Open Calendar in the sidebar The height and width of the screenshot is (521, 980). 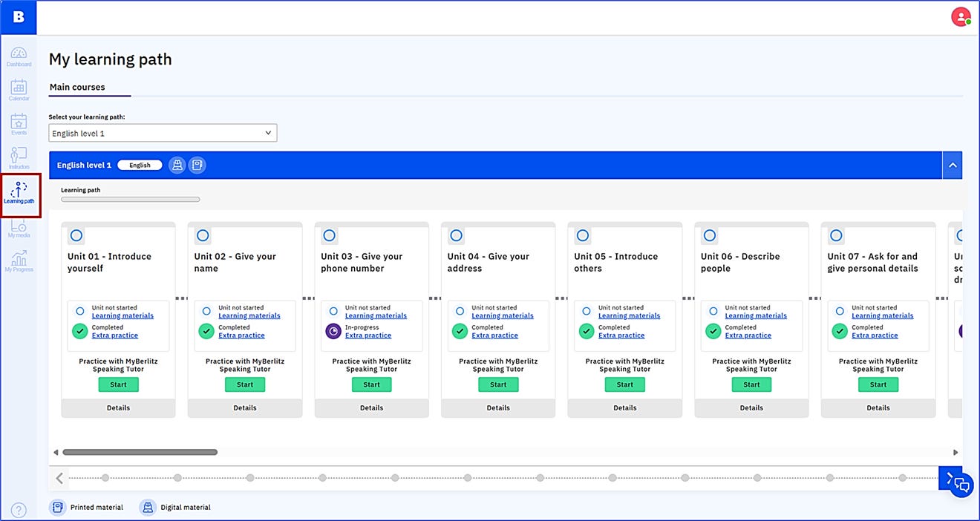pyautogui.click(x=19, y=91)
